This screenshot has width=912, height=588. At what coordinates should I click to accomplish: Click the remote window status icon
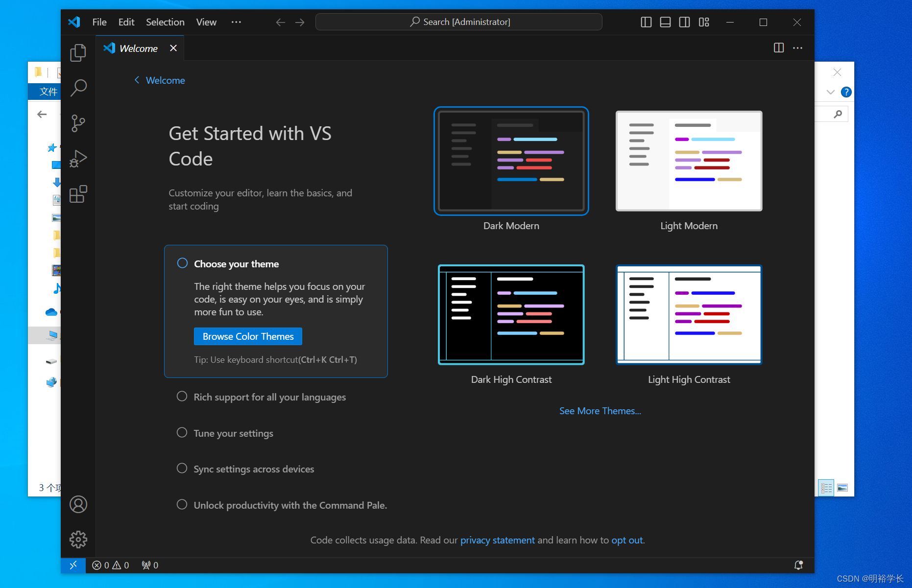pos(73,565)
